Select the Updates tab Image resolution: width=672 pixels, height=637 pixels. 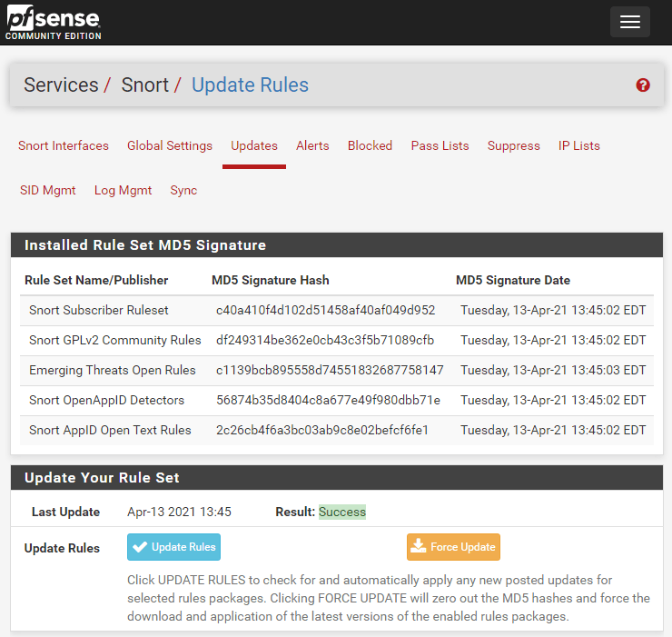click(x=254, y=145)
